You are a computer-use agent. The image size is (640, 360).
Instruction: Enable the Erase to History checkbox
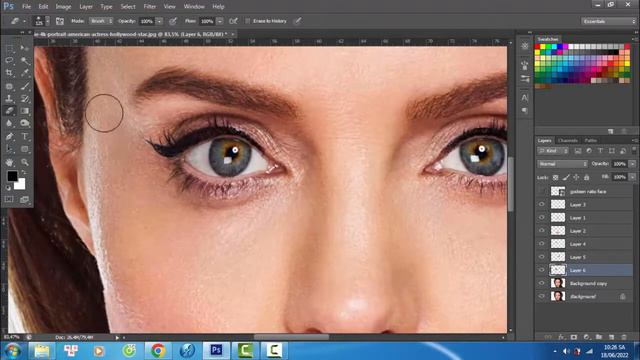pyautogui.click(x=247, y=21)
